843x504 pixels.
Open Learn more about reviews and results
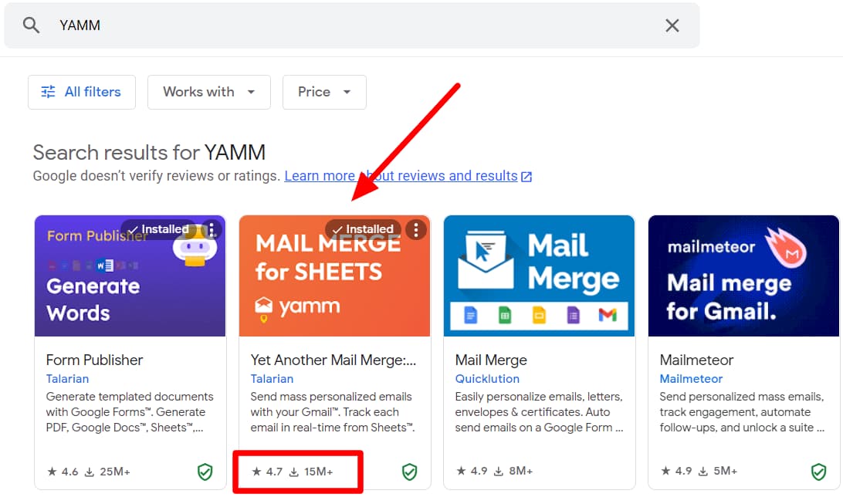[x=401, y=176]
